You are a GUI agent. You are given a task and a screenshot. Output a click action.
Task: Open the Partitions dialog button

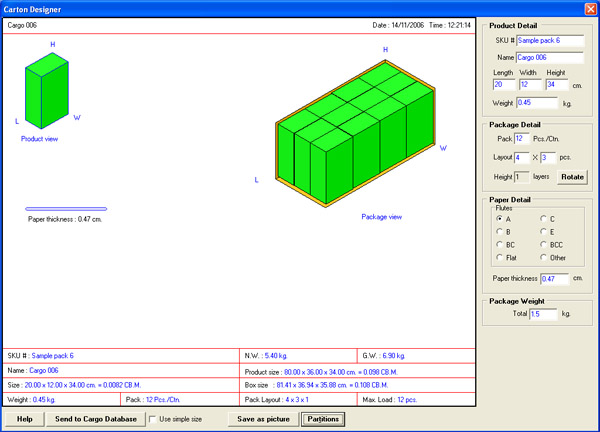[323, 419]
